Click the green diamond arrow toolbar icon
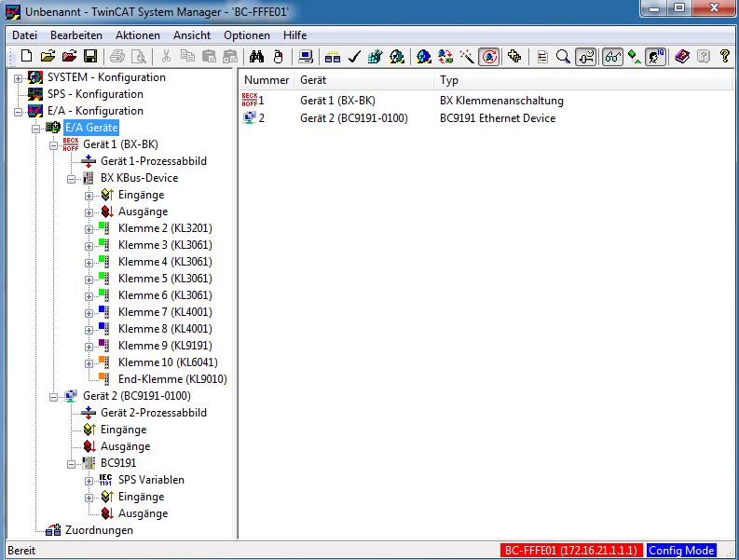 (x=635, y=57)
